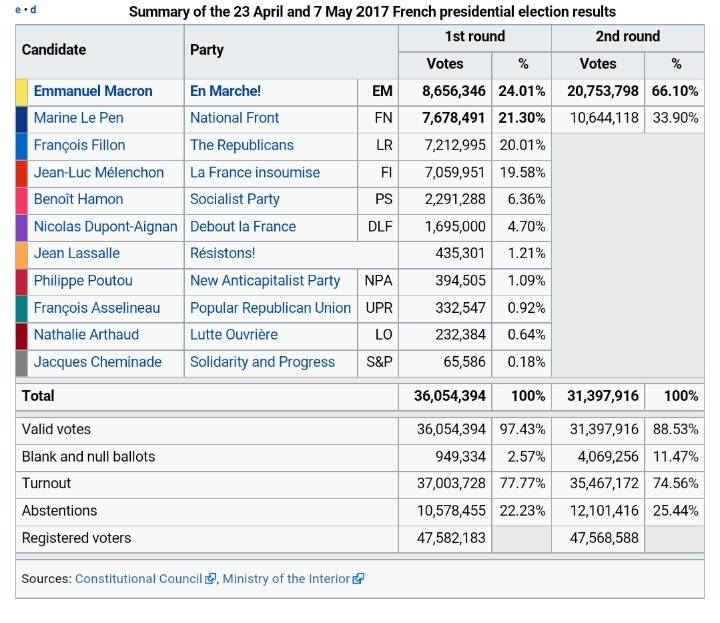The image size is (720, 623).
Task: Click Mélenchon's red party color swatch
Action: click(x=22, y=172)
